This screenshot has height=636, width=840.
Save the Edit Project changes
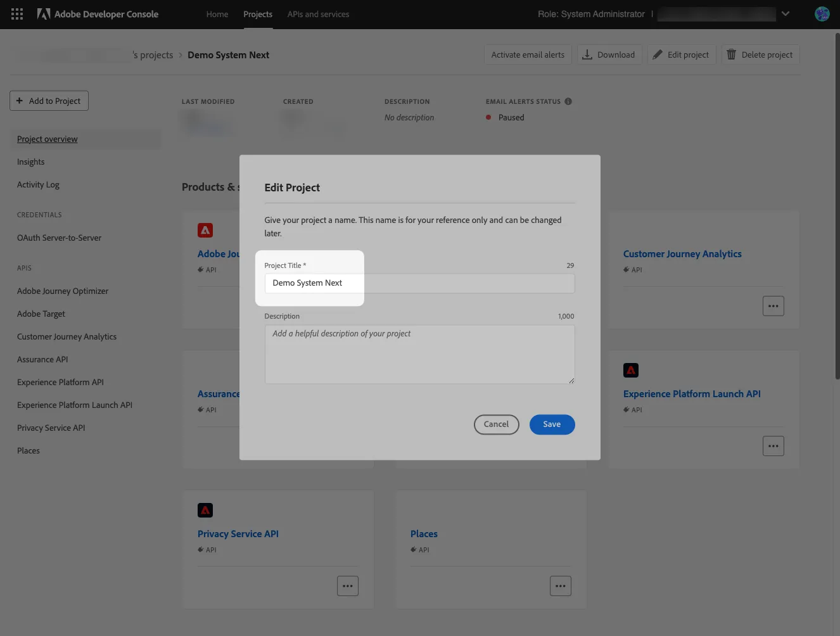tap(552, 424)
